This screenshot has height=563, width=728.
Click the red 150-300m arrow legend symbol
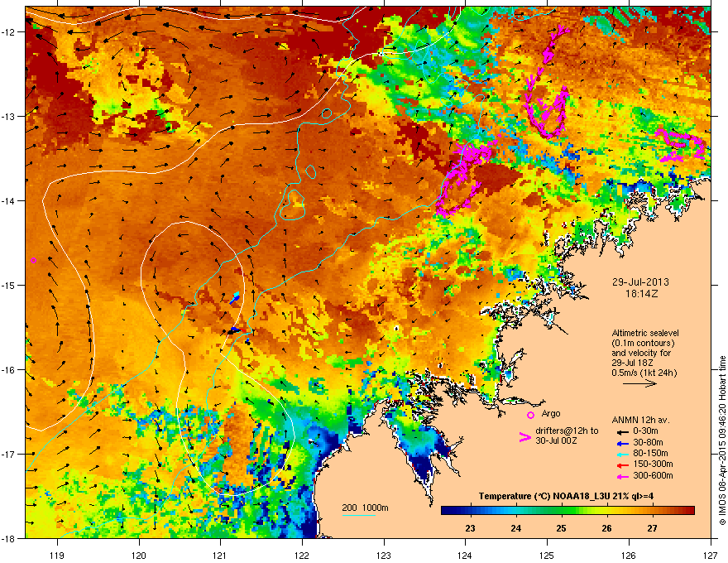[x=622, y=465]
